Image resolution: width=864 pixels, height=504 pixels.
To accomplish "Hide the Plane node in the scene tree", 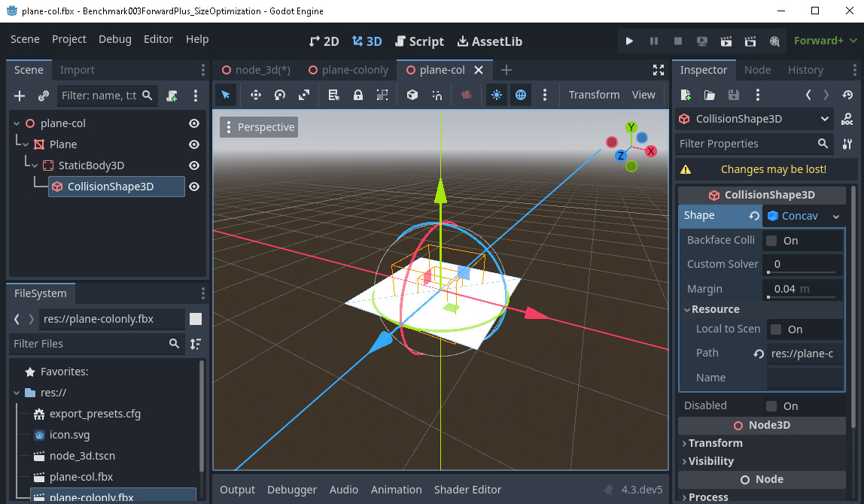I will point(194,144).
